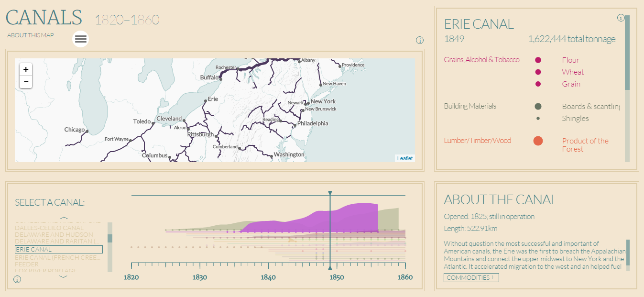Click Washington on the map
Screen dimensions: 644x297
pos(288,155)
